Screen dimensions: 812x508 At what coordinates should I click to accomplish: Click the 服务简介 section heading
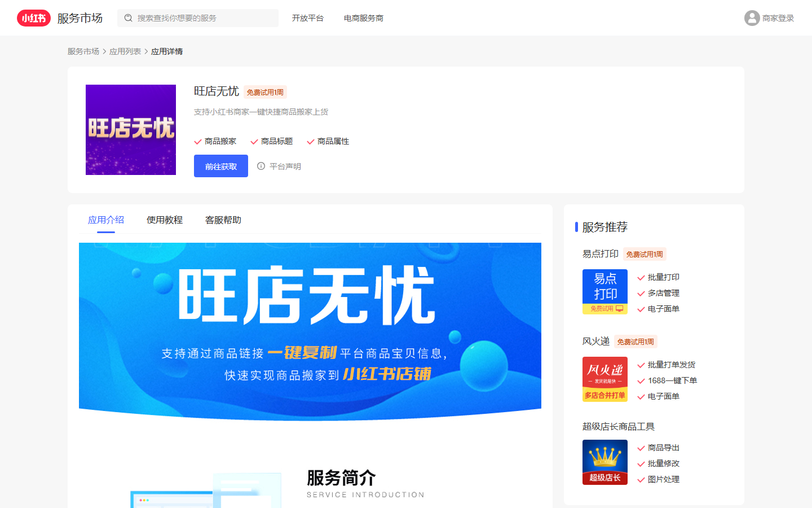click(x=341, y=478)
